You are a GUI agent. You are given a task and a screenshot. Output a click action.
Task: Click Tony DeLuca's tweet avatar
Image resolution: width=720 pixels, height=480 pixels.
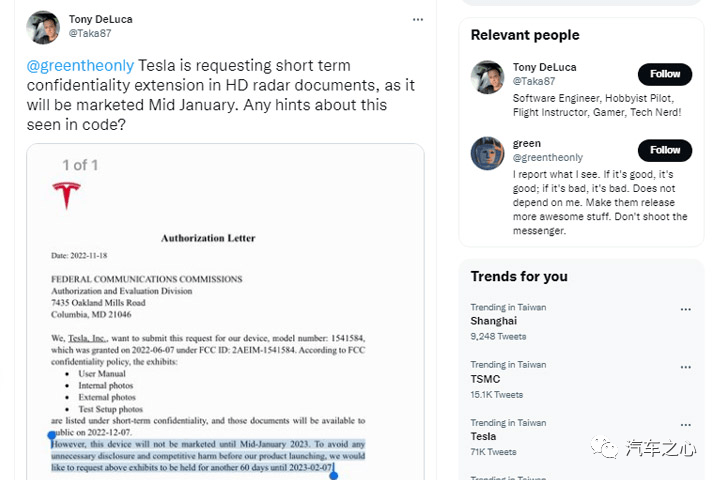tap(43, 27)
